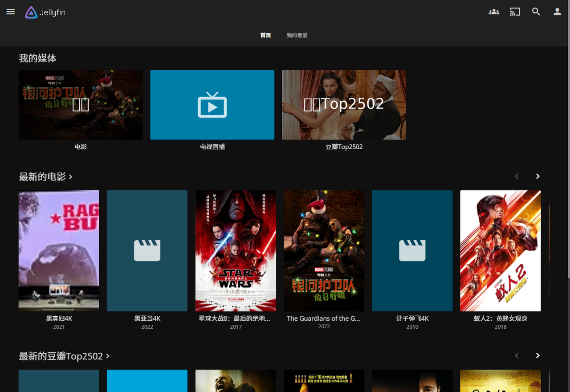The image size is (570, 392).
Task: Open the 蚁人2 poster
Action: pos(501,251)
